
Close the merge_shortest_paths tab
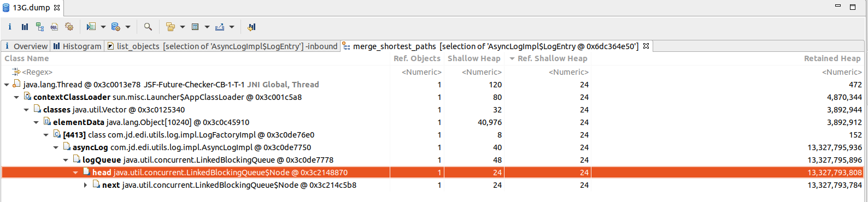(646, 46)
